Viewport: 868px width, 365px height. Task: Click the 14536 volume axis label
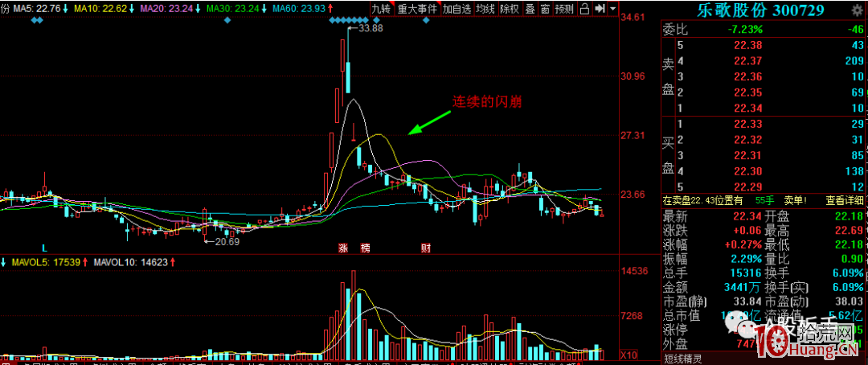pos(634,272)
